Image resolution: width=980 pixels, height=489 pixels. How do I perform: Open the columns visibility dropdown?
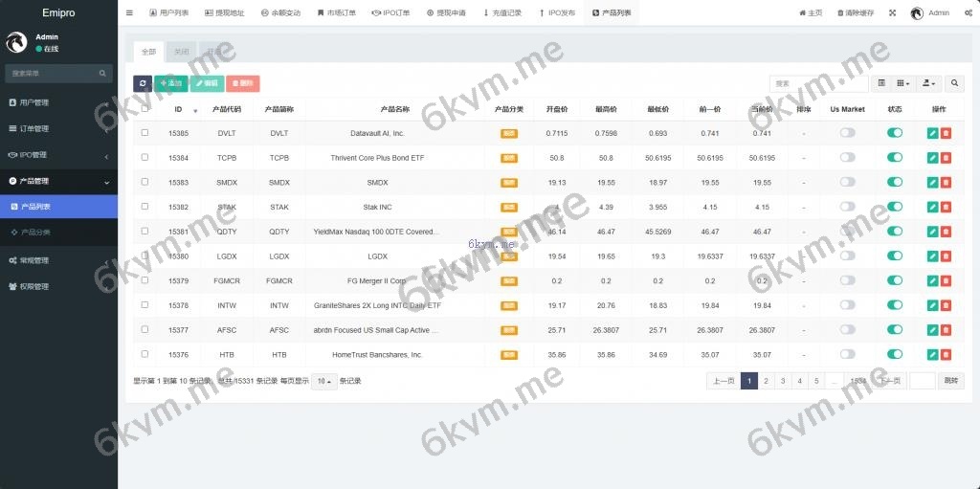[x=904, y=84]
